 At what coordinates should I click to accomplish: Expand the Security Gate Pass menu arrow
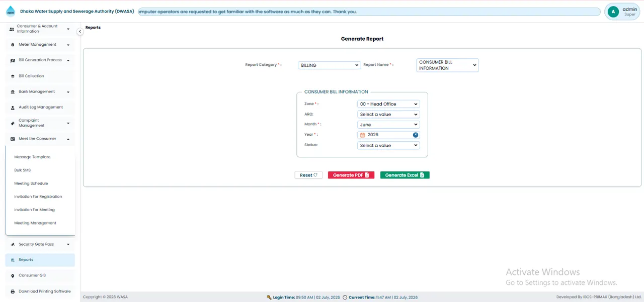tap(68, 245)
